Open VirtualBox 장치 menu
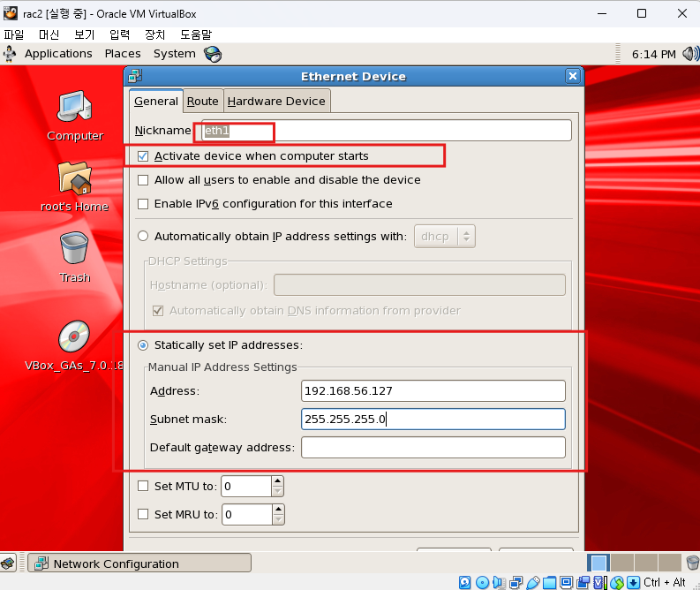 click(x=154, y=34)
